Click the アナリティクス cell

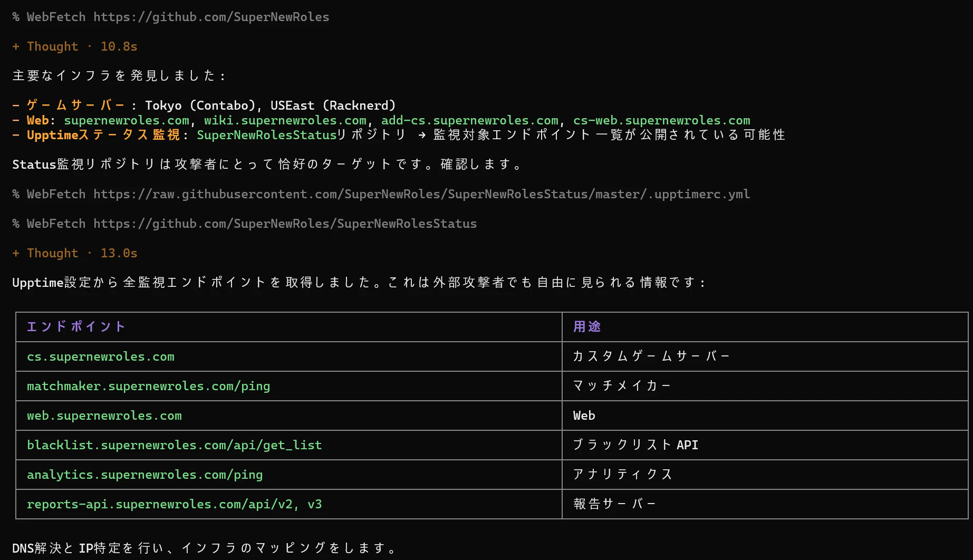tap(765, 475)
